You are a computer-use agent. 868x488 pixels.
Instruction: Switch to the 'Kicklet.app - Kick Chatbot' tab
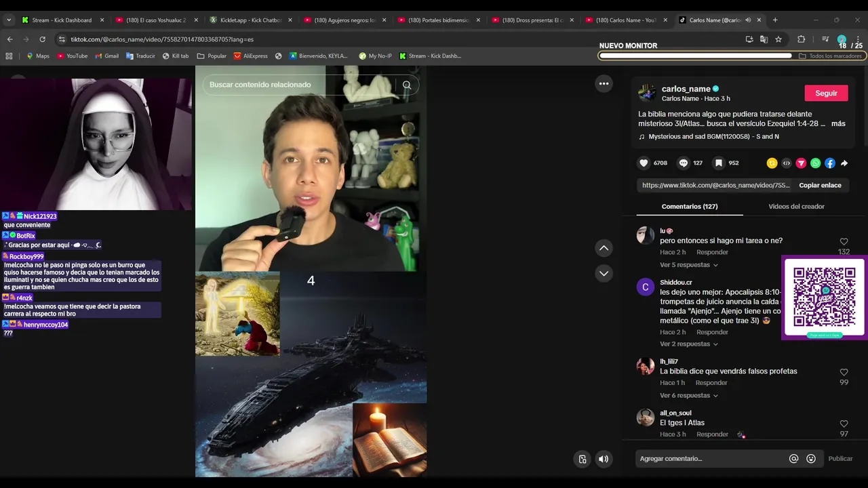click(x=250, y=20)
